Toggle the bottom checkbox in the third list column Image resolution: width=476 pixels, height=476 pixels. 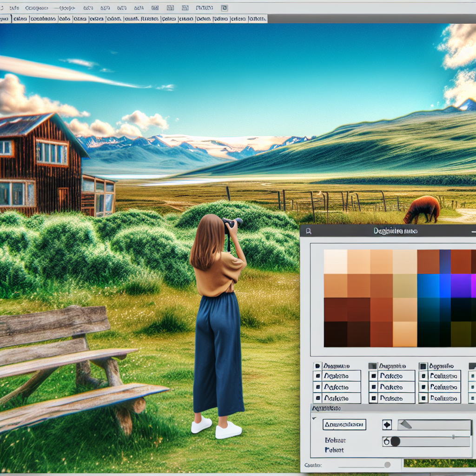click(x=423, y=398)
